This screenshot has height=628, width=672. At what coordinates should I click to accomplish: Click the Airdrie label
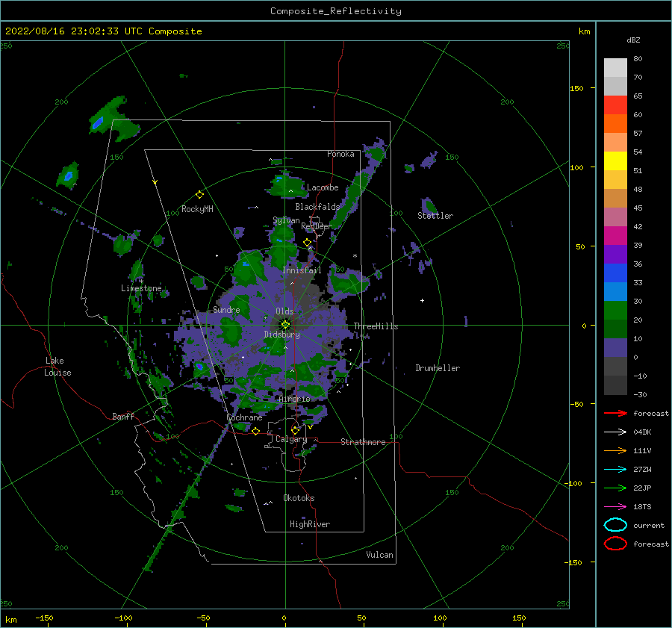294,399
